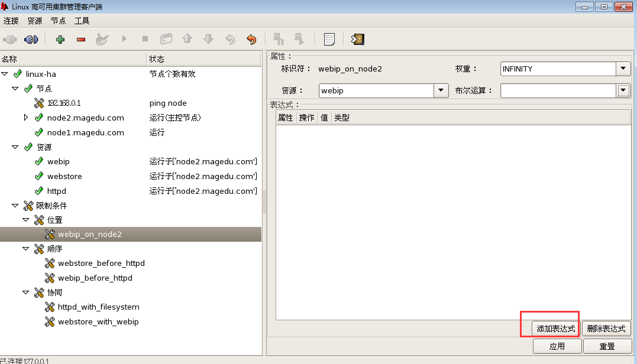The height and width of the screenshot is (364, 637).
Task: Click the 应用 button
Action: point(557,346)
